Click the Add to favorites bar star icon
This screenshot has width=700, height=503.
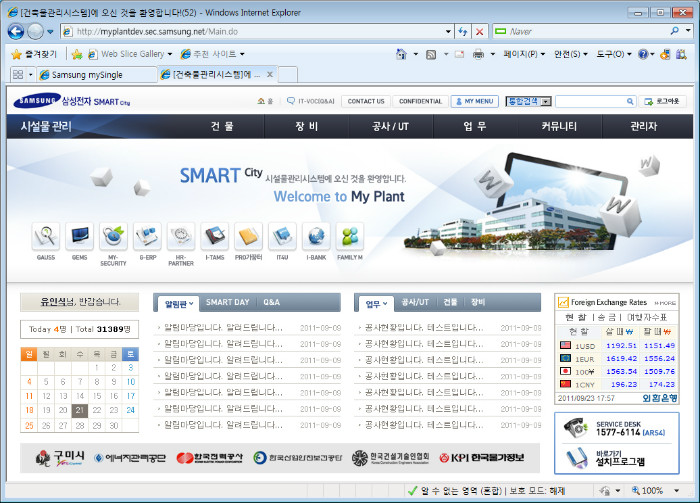77,54
